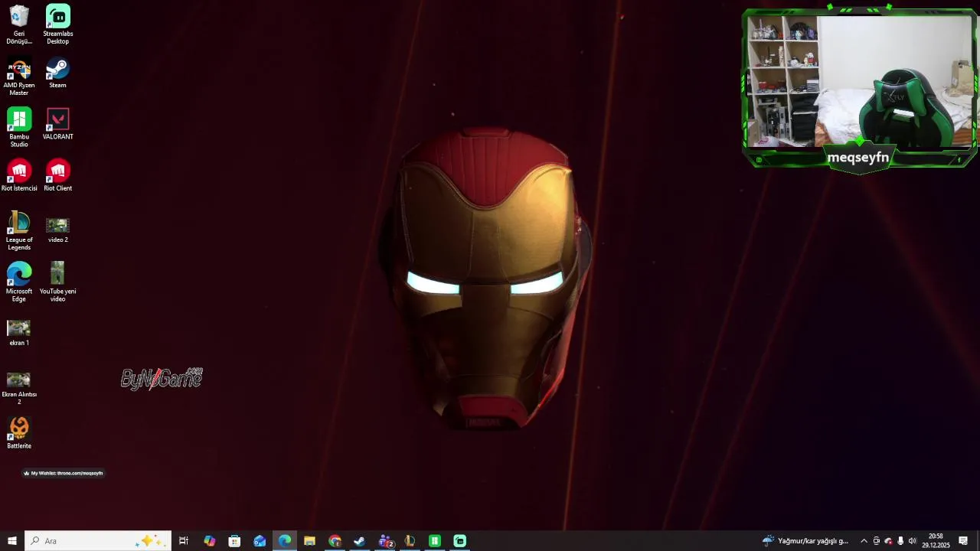
Task: Select the Battlerite desktop shortcut
Action: [19, 432]
